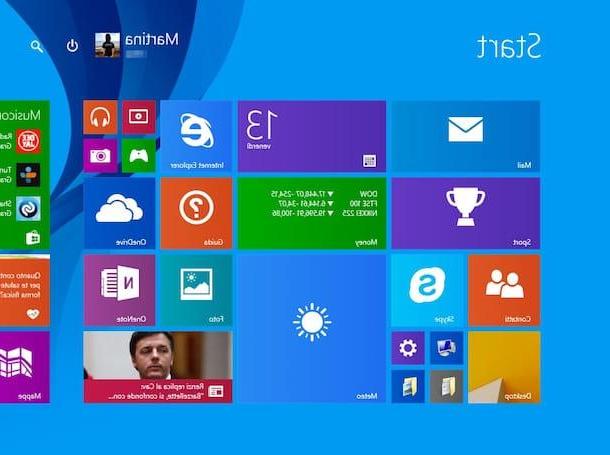The width and height of the screenshot is (610, 455).
Task: Open the folder tile with blue background
Action: click(x=408, y=387)
